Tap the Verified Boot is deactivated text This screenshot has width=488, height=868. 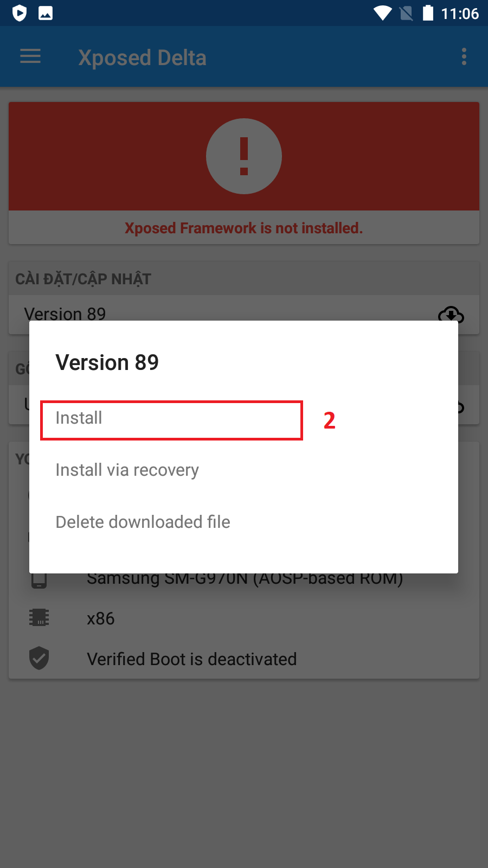coord(192,659)
